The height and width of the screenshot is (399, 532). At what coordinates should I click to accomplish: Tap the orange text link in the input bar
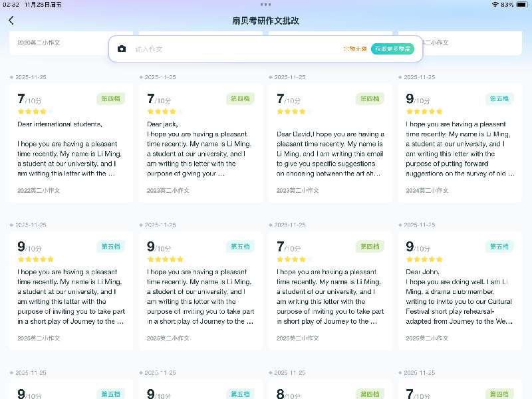coord(354,49)
